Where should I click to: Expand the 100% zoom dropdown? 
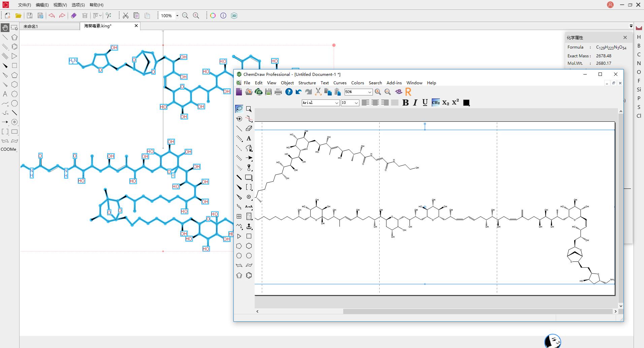[177, 16]
